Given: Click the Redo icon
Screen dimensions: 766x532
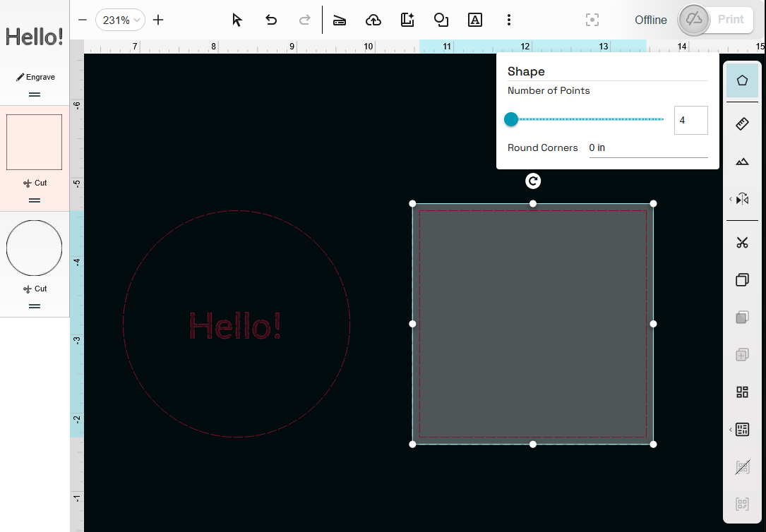Looking at the screenshot, I should tap(304, 20).
